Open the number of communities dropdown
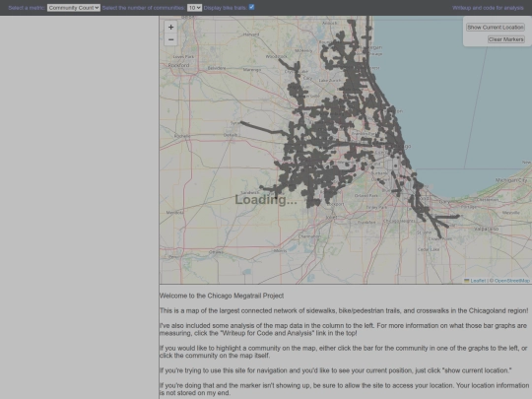 194,8
